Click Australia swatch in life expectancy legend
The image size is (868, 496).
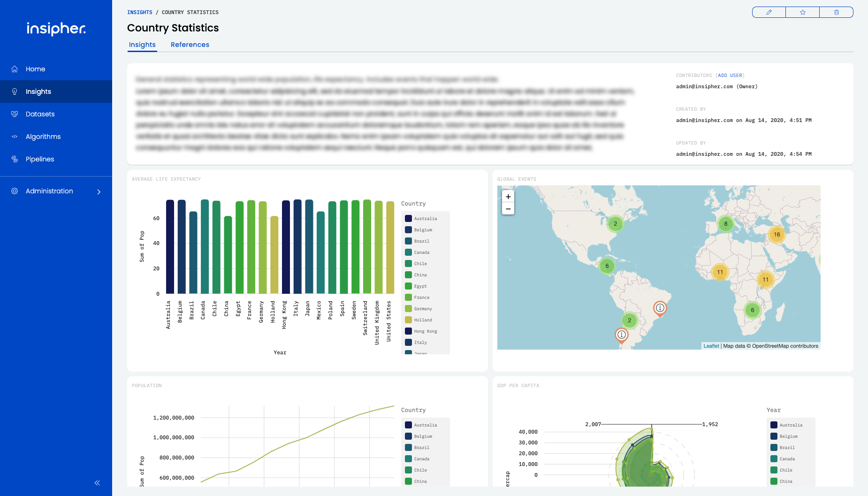point(408,219)
